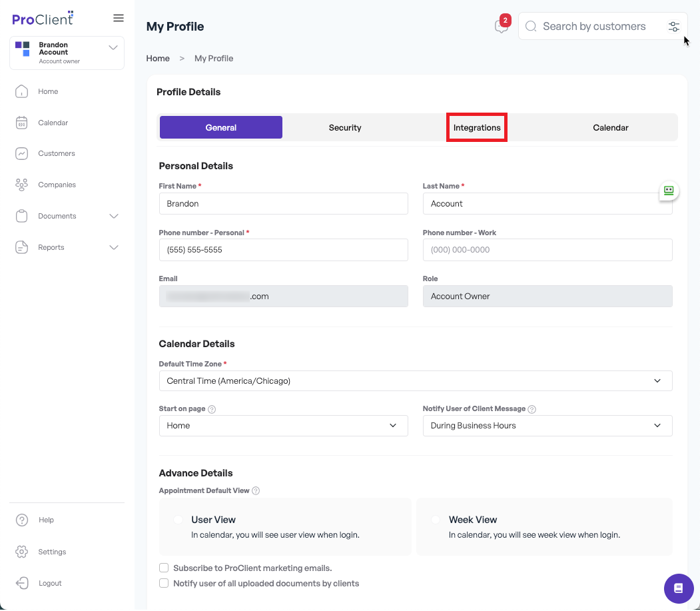Click the Logout icon in sidebar
Image resolution: width=700 pixels, height=611 pixels.
pyautogui.click(x=22, y=583)
